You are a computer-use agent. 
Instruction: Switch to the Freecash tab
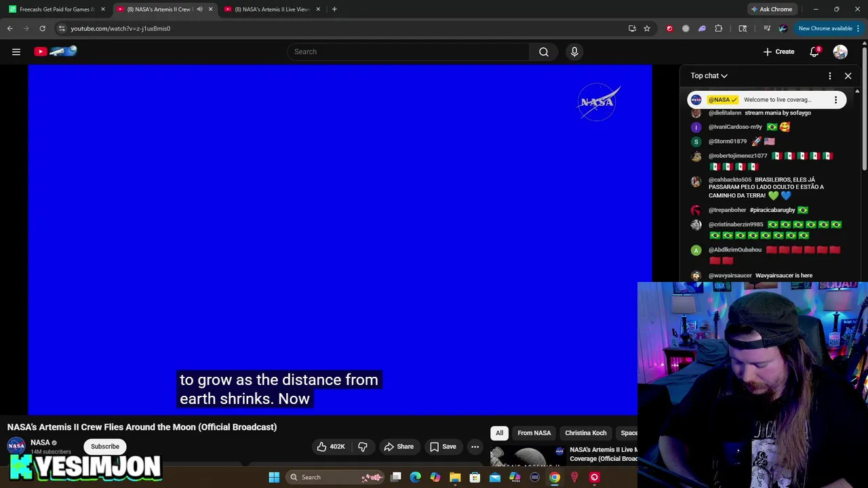coord(57,9)
